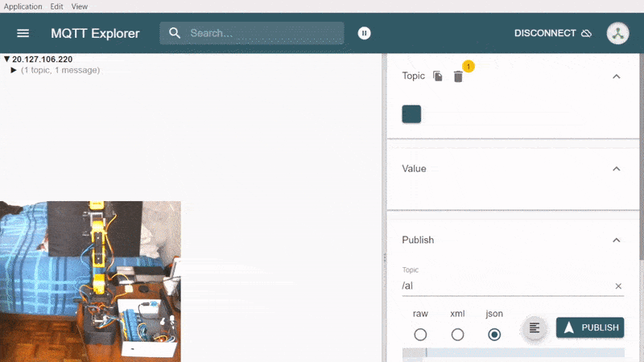
Task: Collapse the Value panel chevron
Action: coord(616,169)
